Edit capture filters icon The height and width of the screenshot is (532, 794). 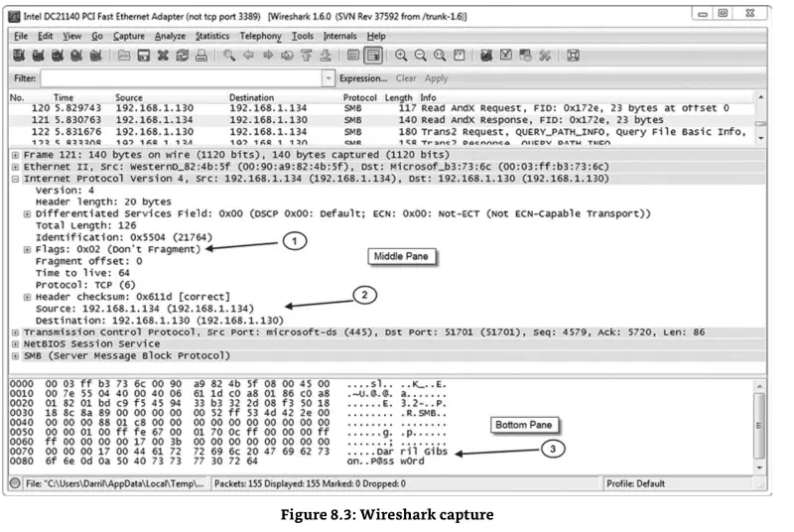486,56
